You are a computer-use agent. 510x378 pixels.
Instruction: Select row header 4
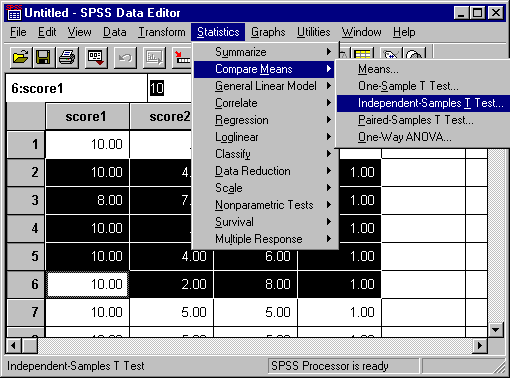click(x=26, y=228)
